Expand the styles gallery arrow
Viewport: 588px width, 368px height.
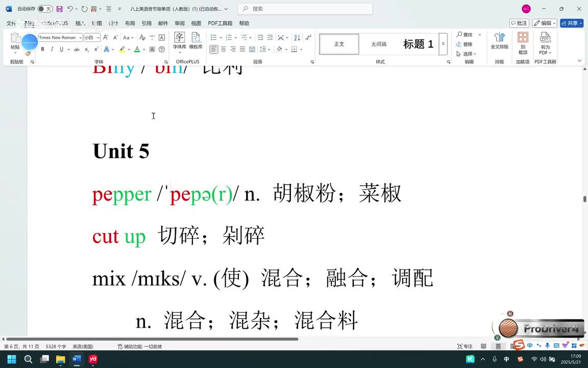(443, 44)
